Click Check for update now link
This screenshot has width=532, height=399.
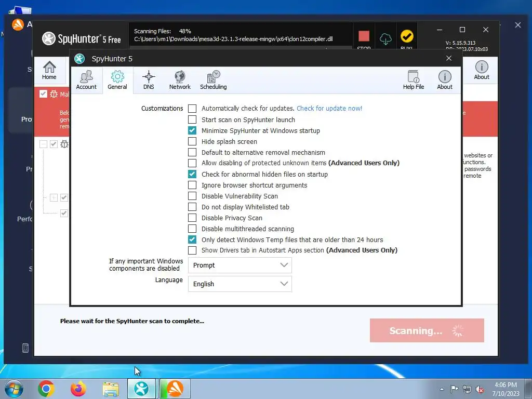pos(329,108)
